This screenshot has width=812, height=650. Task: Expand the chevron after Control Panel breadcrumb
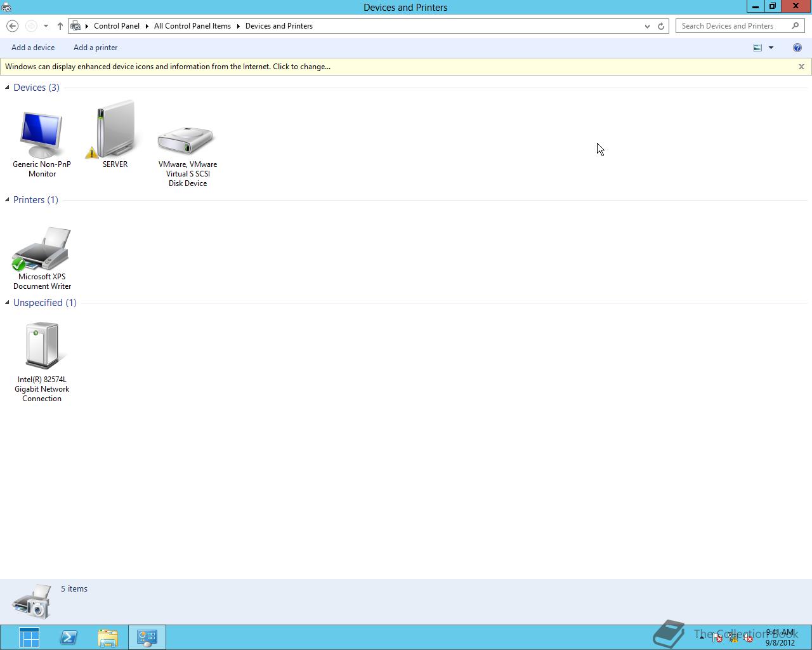coord(147,26)
